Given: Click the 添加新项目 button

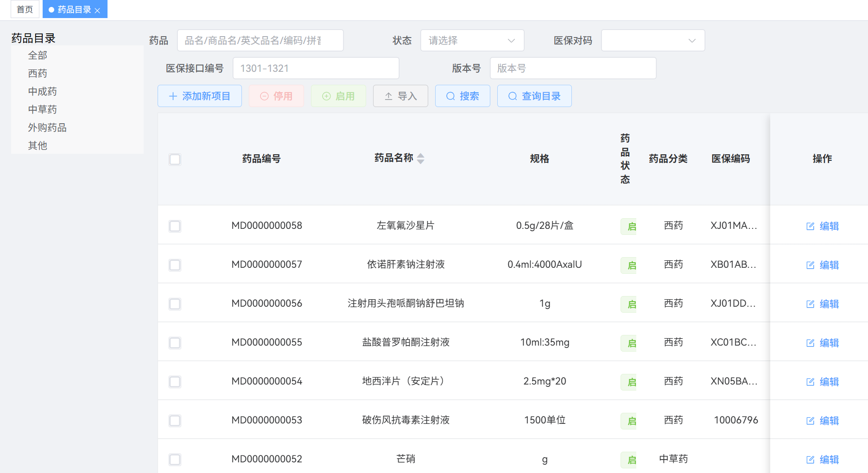Looking at the screenshot, I should point(200,96).
